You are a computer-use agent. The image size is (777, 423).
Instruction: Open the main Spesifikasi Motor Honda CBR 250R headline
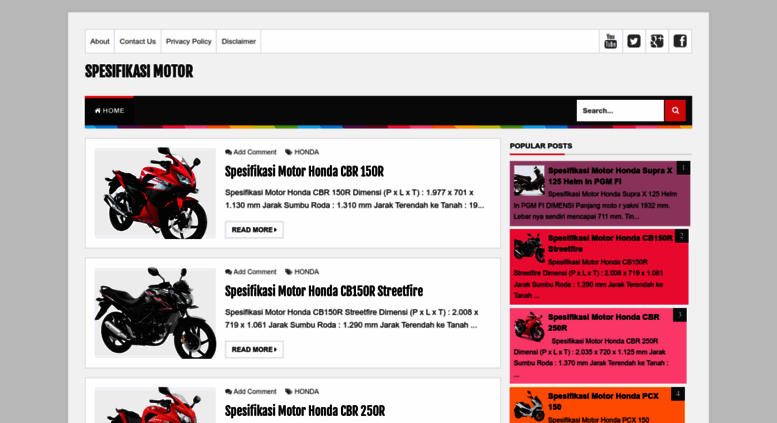305,411
